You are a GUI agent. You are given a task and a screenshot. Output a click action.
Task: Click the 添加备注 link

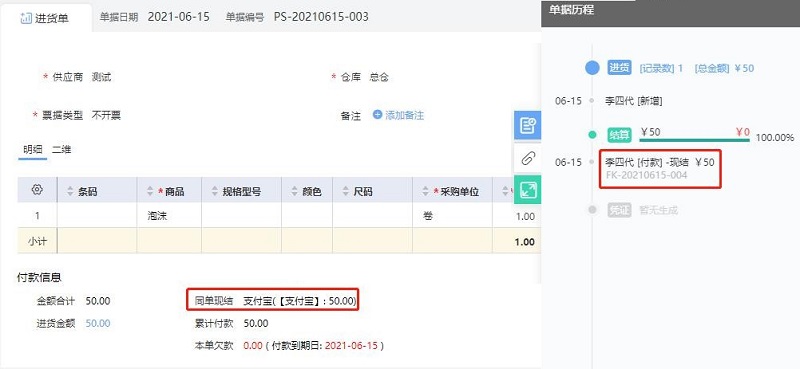pyautogui.click(x=405, y=115)
